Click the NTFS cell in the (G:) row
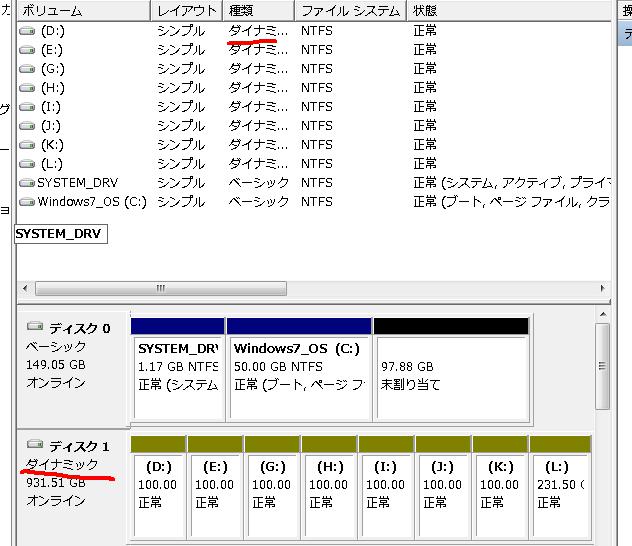 click(x=317, y=69)
